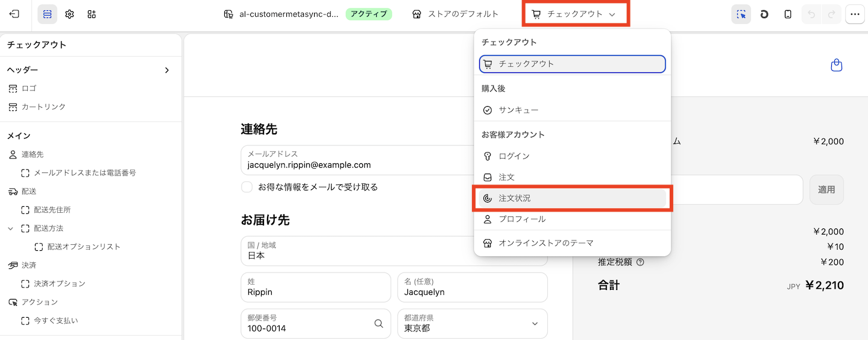Image resolution: width=868 pixels, height=340 pixels.
Task: Click the 郵便番号 field with 100-0014
Action: pos(316,324)
